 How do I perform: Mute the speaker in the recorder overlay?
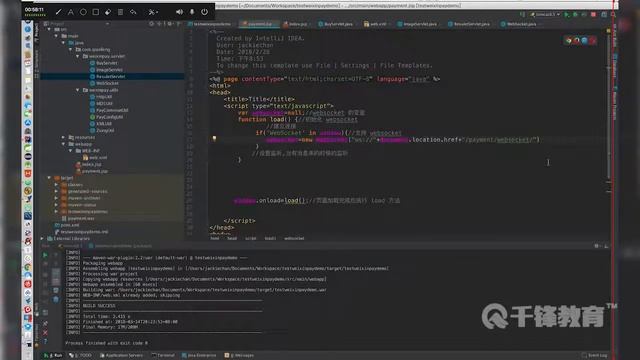[179, 12]
